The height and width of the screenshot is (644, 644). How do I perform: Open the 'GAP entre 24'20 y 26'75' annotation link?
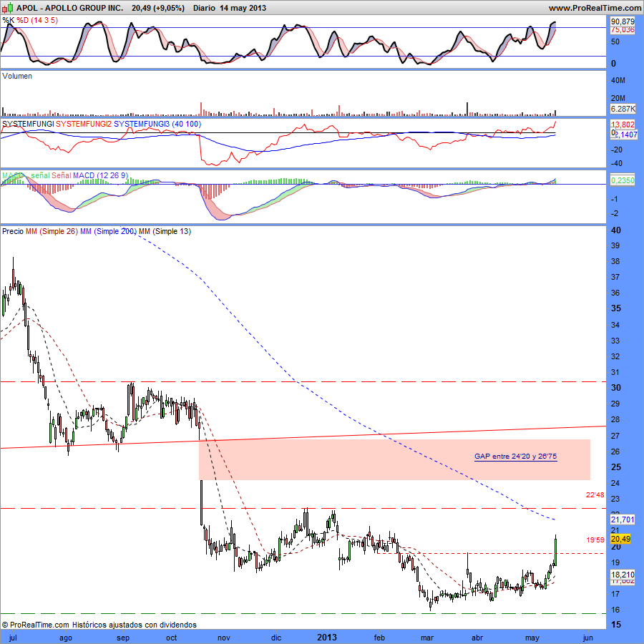pos(515,457)
